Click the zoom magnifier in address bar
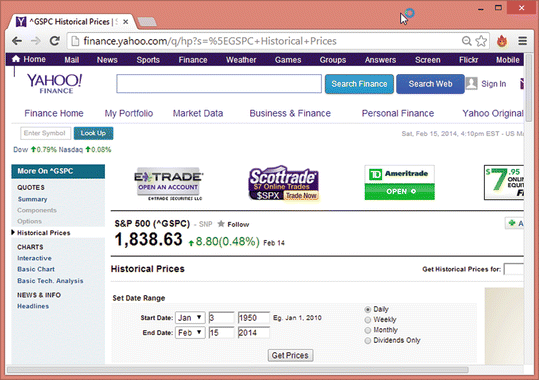Screen dimensions: 539x380 coord(466,41)
